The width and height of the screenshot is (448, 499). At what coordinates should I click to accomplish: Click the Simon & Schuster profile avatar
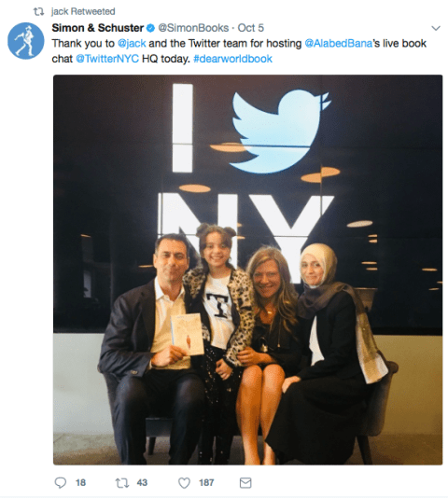[x=26, y=41]
